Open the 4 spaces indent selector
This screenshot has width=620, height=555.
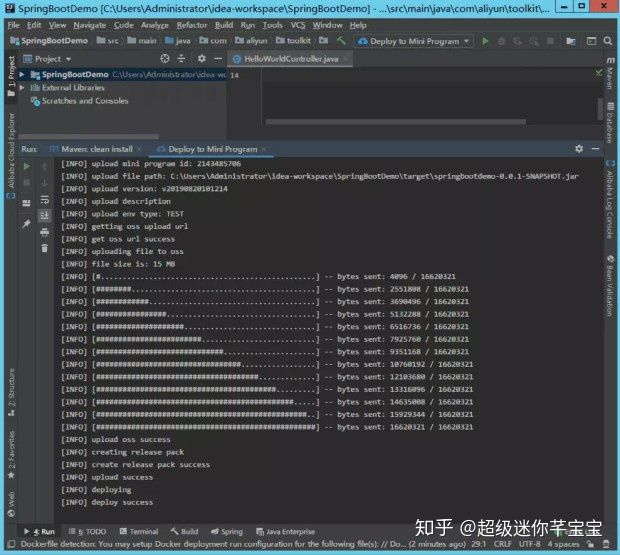click(563, 544)
